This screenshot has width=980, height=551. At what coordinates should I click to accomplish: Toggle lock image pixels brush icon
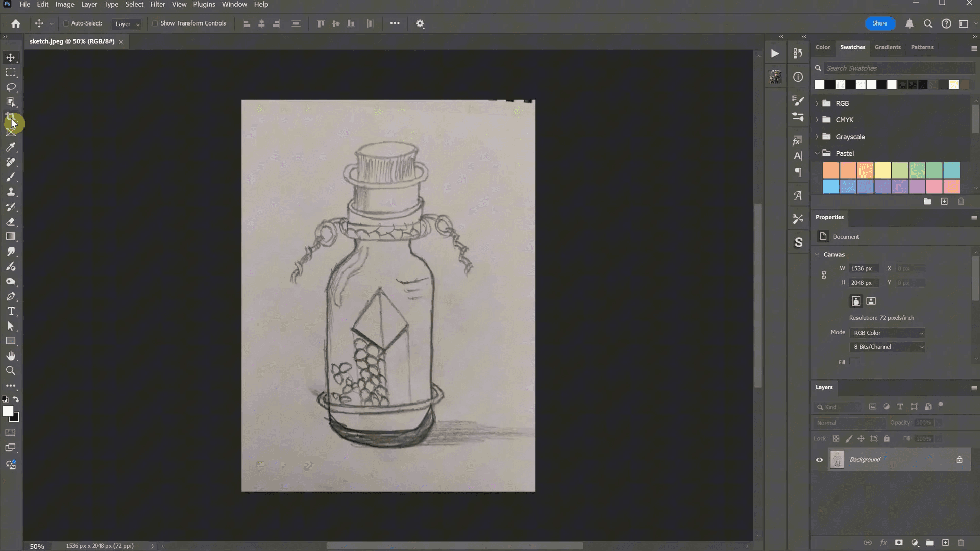coord(849,439)
